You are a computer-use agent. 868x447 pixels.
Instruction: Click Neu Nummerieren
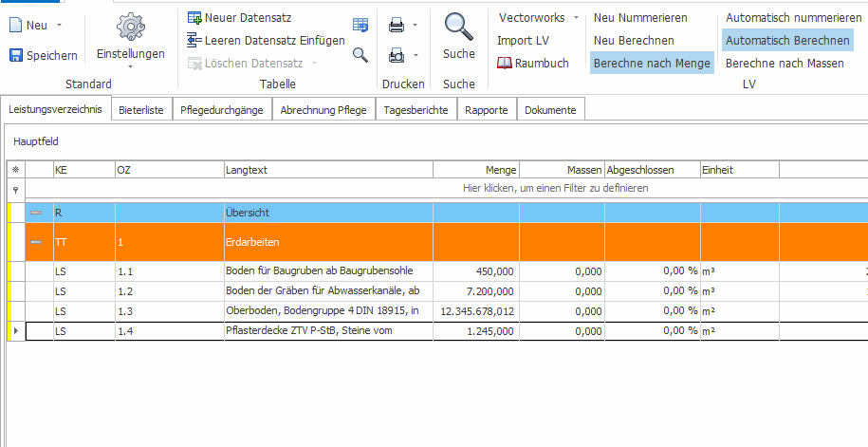point(640,18)
